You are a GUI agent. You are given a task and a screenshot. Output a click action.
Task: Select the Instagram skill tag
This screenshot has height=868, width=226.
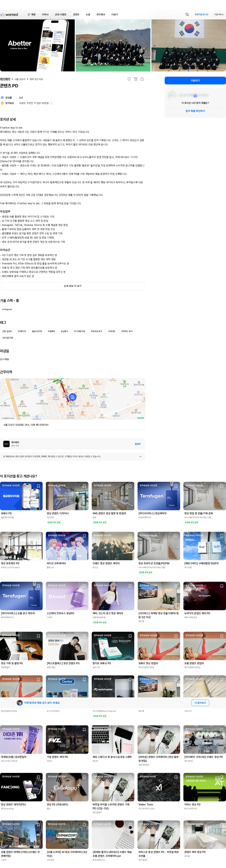pos(7,309)
